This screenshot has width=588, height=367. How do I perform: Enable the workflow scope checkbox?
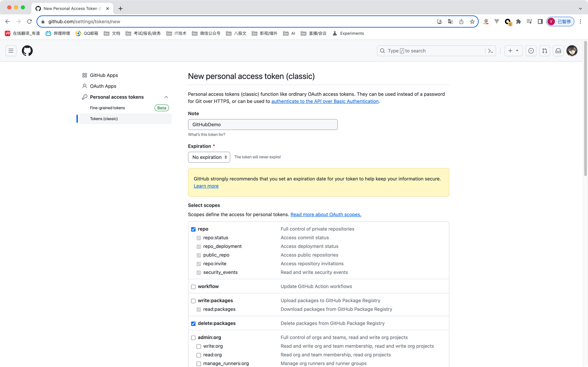[193, 287]
